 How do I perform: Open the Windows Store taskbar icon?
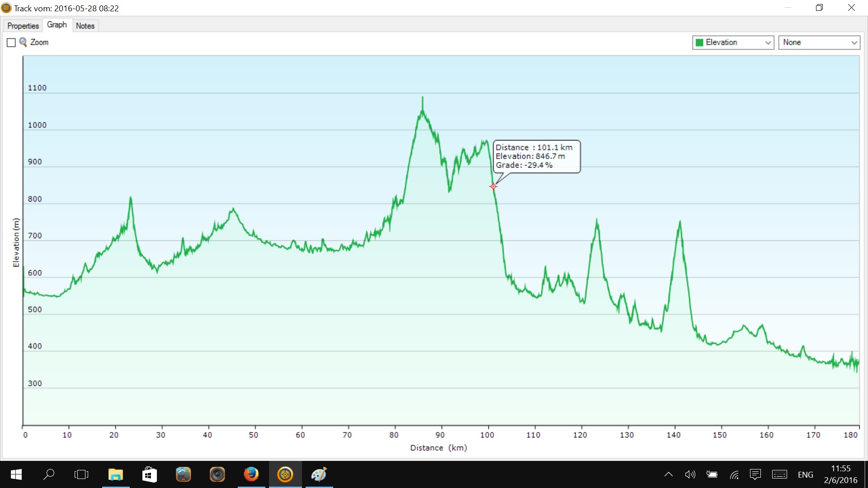[x=150, y=474]
